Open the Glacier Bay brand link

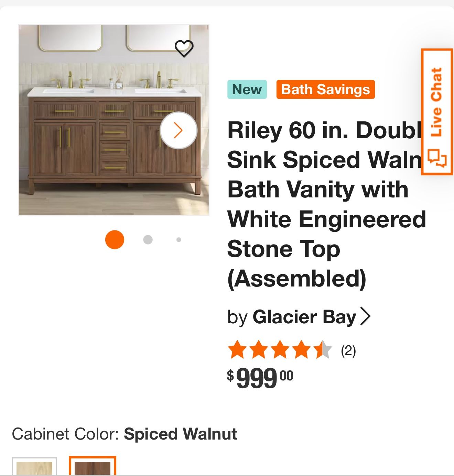pos(304,317)
